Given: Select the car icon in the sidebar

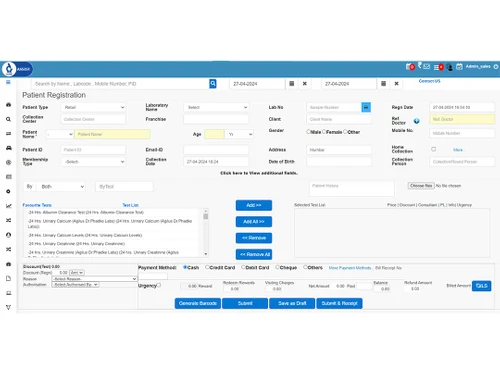Looking at the screenshot, I should [8, 148].
